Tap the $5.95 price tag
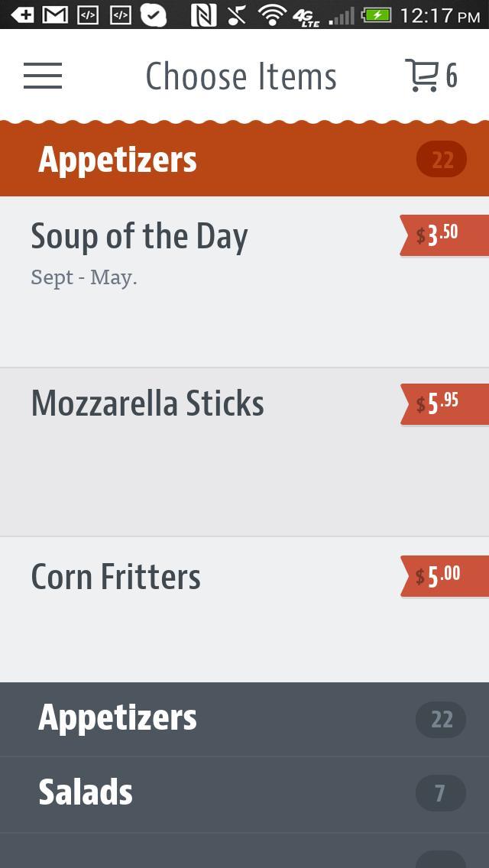Image resolution: width=489 pixels, height=868 pixels. pyautogui.click(x=445, y=403)
